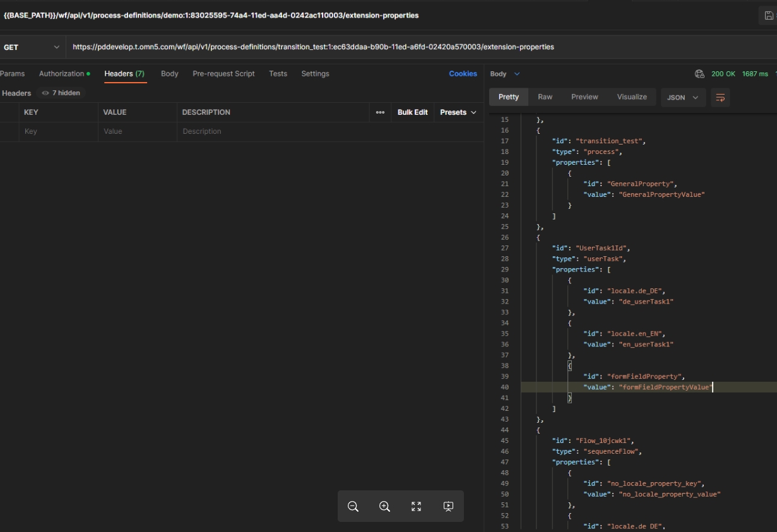Click the presentation mode icon
The image size is (777, 532).
(x=448, y=506)
